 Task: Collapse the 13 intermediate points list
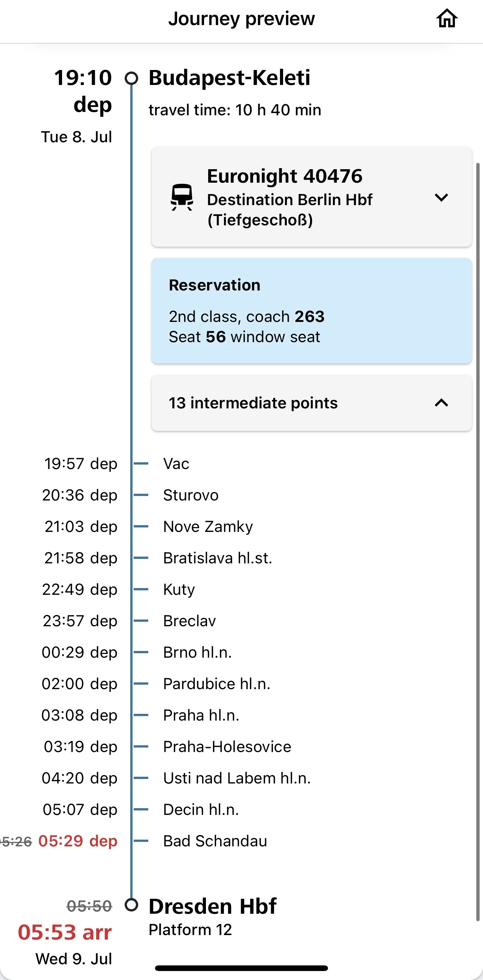(x=441, y=403)
